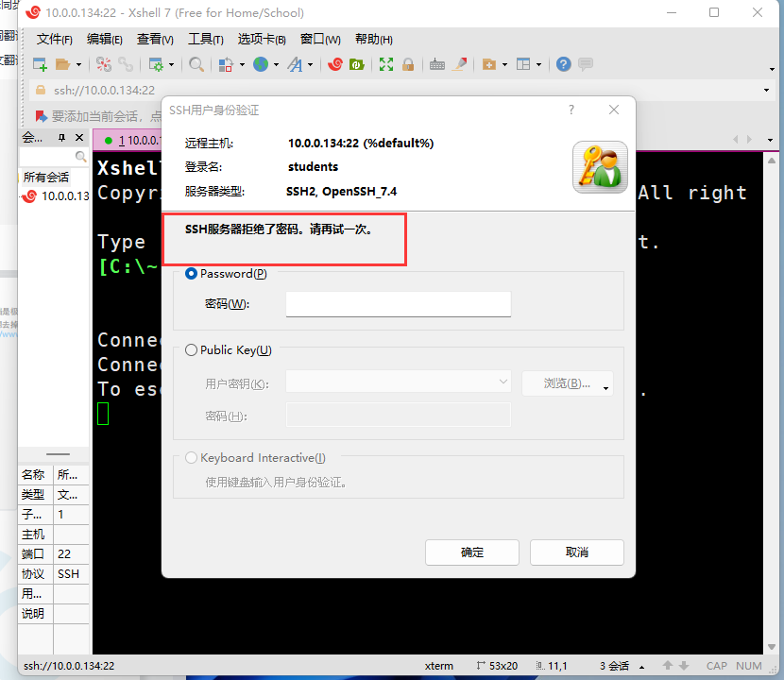This screenshot has width=784, height=680.
Task: Cancel the SSH authentication dialog
Action: pos(576,552)
